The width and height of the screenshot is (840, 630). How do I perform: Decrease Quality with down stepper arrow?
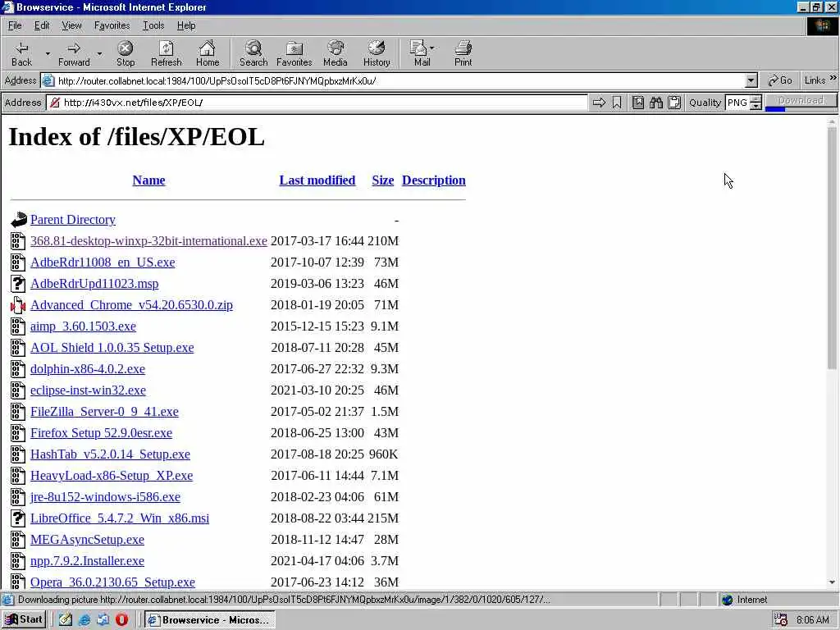756,106
